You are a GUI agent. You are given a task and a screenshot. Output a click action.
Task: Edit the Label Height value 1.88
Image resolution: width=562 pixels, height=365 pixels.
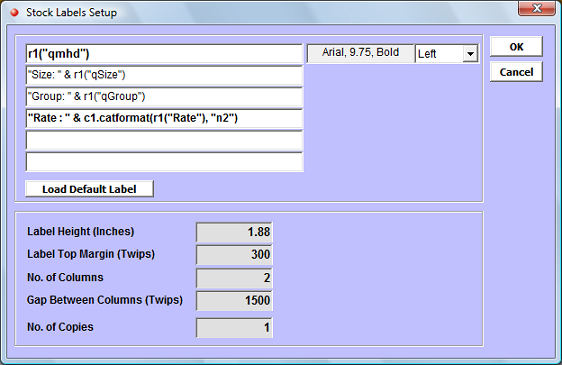click(234, 232)
